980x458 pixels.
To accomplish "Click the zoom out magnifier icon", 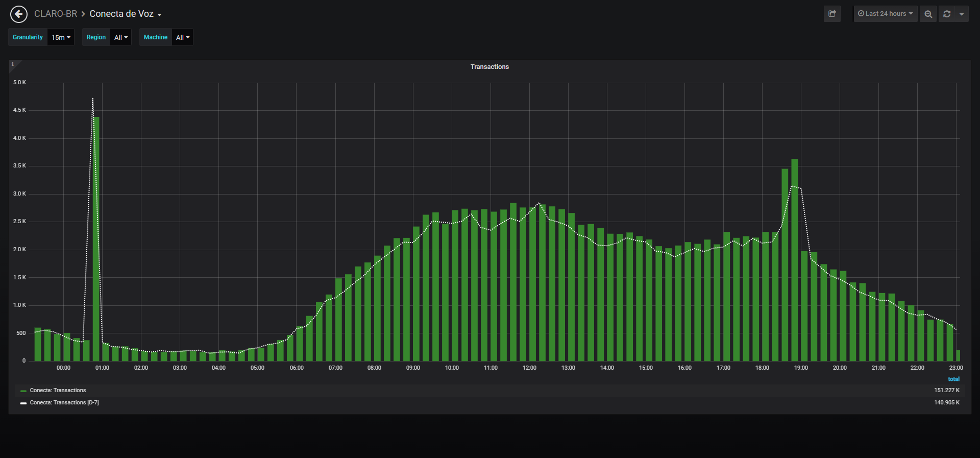I will coord(928,14).
